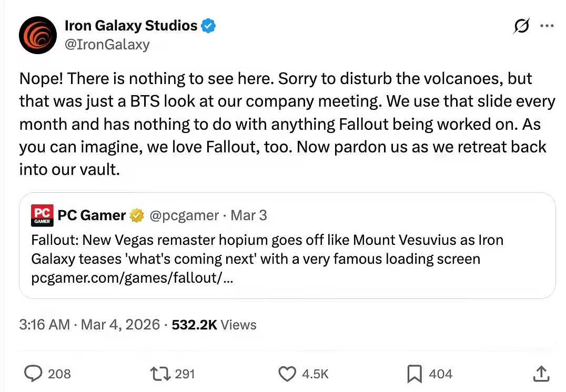Image resolution: width=566 pixels, height=392 pixels.
Task: Click the PC Gamer logo avatar
Action: click(42, 215)
